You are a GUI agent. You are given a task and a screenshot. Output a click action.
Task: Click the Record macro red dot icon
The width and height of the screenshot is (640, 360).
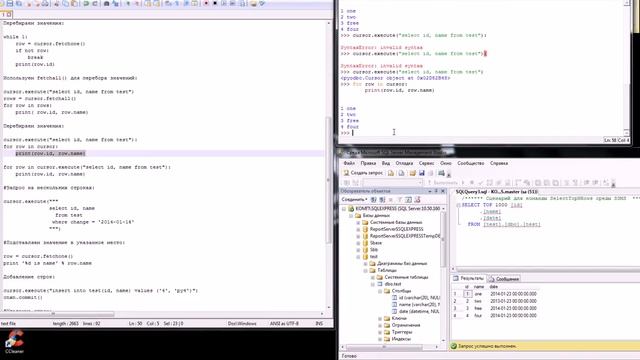pos(207,4)
